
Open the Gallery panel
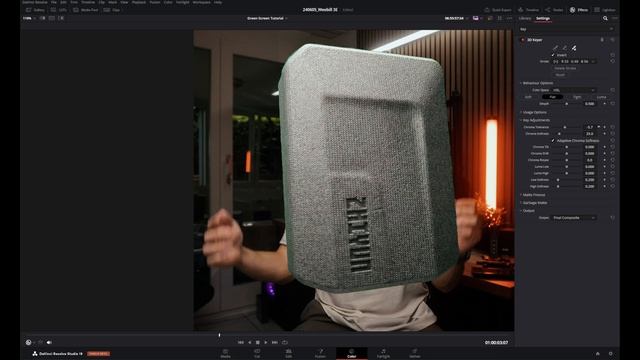point(36,10)
